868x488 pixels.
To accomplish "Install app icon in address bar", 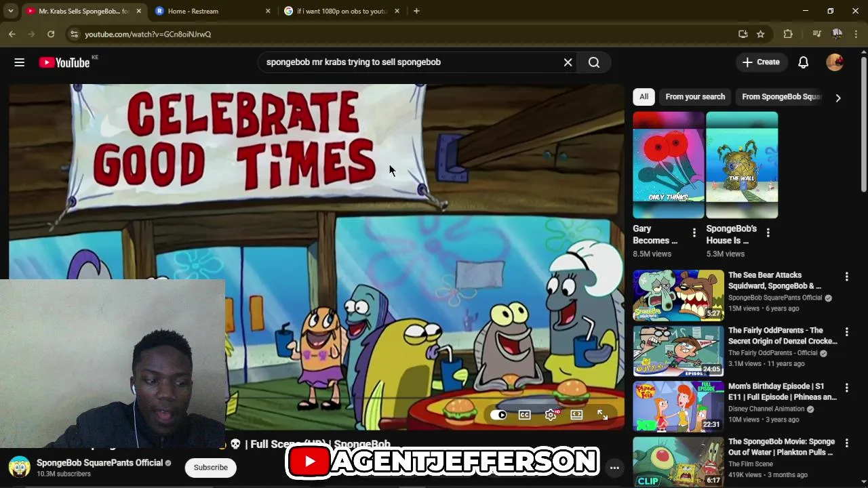I will (x=743, y=34).
